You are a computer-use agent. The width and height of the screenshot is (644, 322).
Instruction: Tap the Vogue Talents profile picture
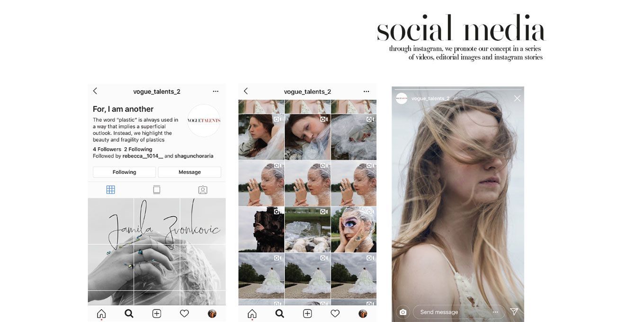click(204, 121)
